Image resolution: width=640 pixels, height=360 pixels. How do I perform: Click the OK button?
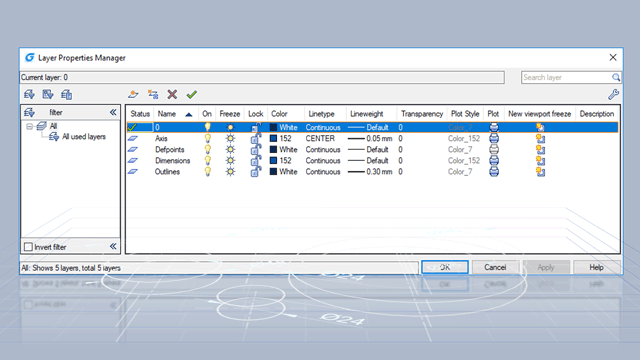click(445, 267)
